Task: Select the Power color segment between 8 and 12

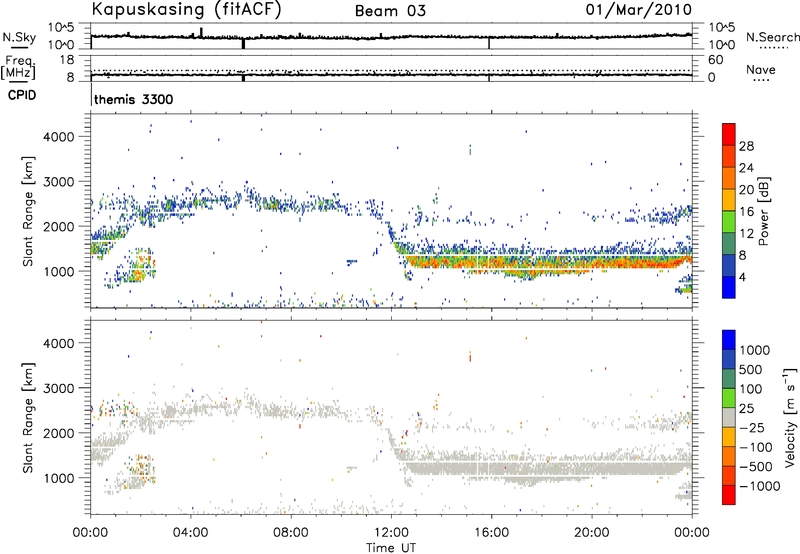Action: [x=729, y=243]
